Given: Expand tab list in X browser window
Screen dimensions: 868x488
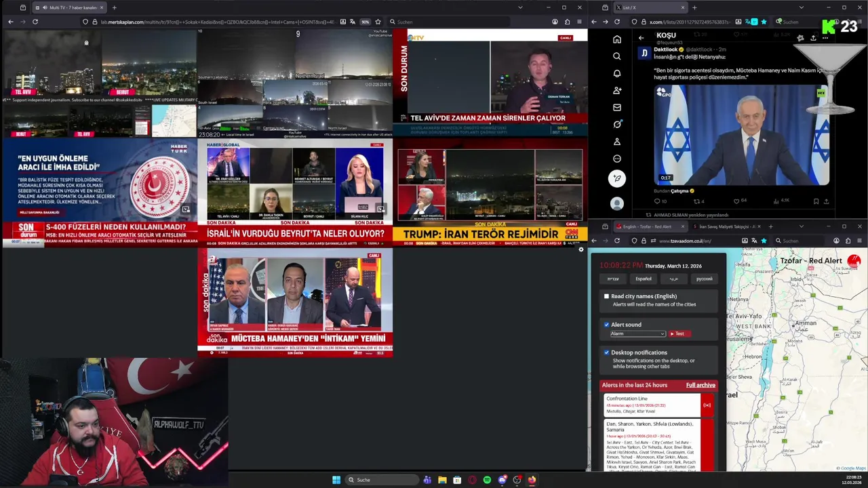Looking at the screenshot, I should pos(801,7).
